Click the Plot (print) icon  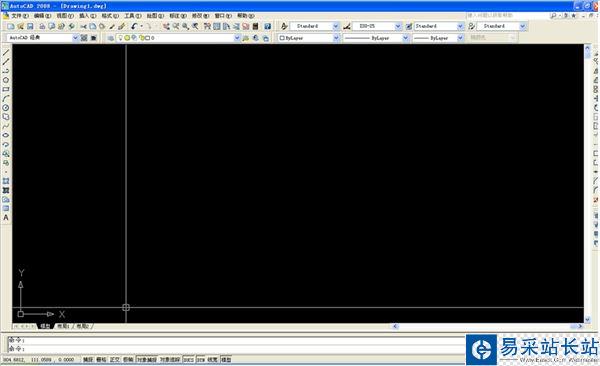pyautogui.click(x=42, y=26)
